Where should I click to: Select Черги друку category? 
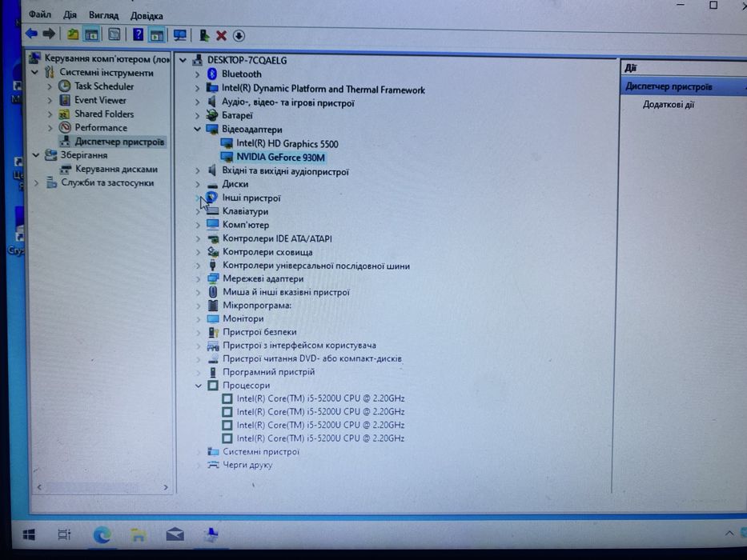point(247,465)
